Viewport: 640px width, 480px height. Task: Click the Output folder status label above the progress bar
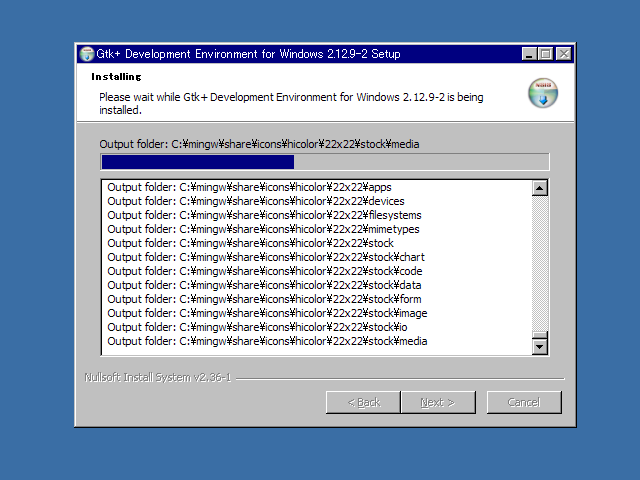pyautogui.click(x=259, y=144)
